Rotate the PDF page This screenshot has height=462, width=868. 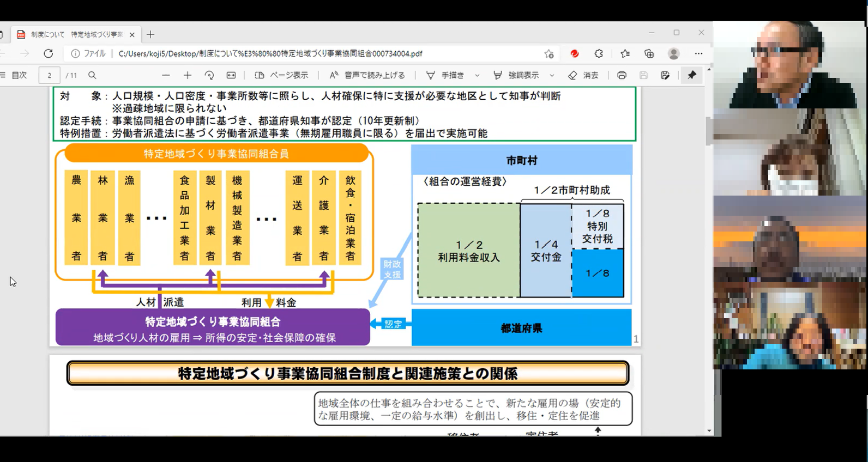click(x=209, y=75)
